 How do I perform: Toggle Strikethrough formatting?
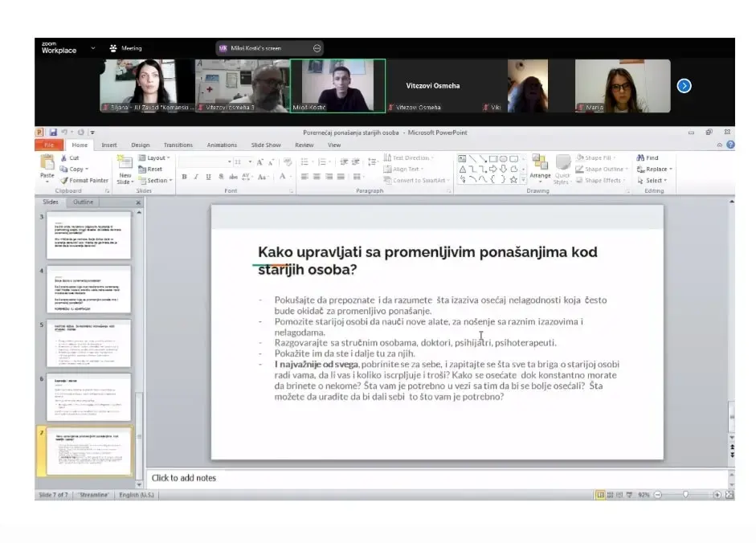tap(233, 177)
